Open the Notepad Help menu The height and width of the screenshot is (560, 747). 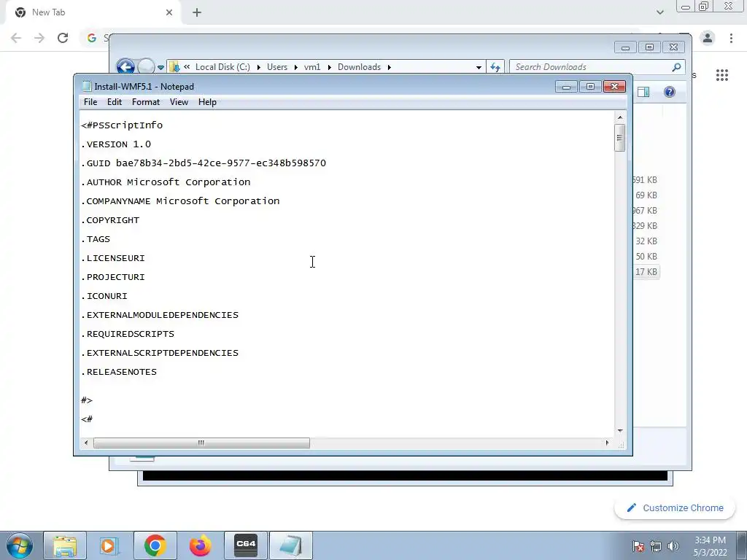tap(207, 102)
